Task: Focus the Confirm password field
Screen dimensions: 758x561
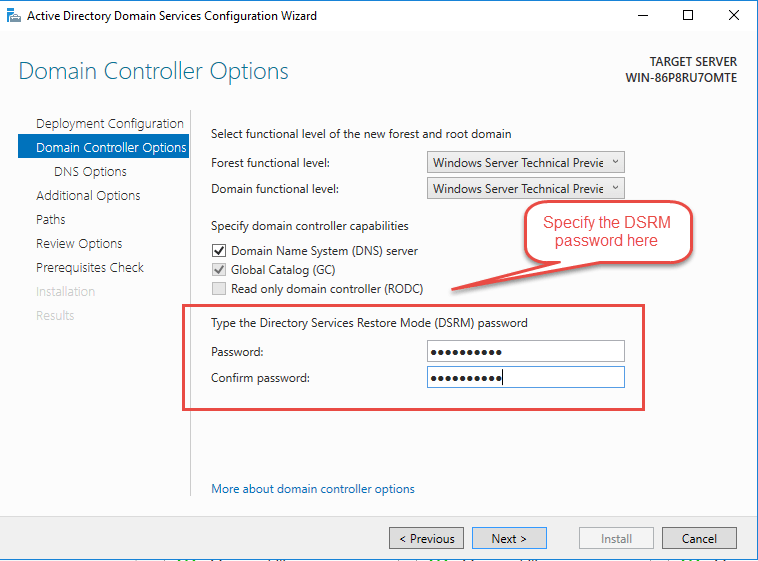Action: [525, 377]
